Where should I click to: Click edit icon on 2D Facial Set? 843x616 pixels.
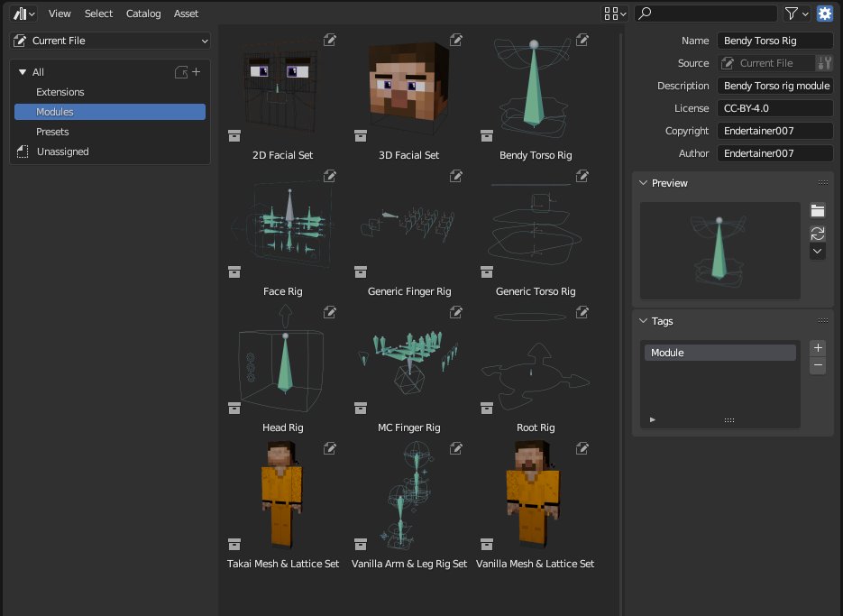pyautogui.click(x=330, y=40)
